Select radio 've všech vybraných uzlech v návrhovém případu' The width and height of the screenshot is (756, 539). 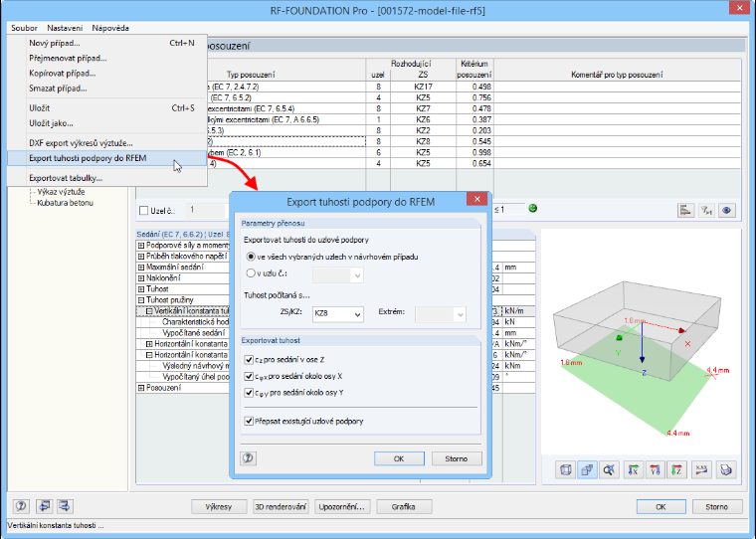coord(251,257)
